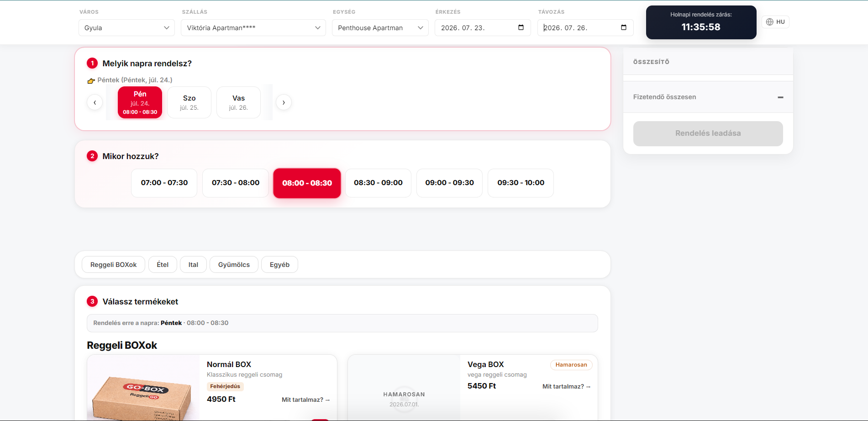Switch to the Ital category tab

(x=193, y=265)
